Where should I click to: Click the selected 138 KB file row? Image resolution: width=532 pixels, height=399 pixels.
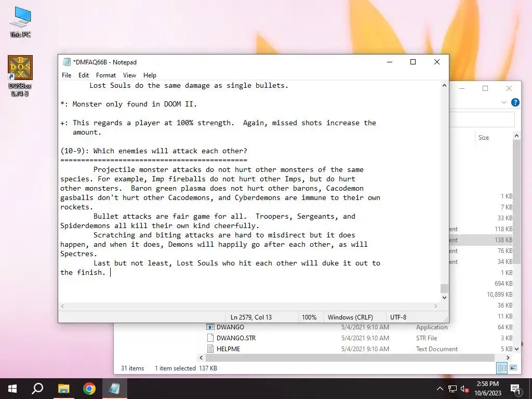481,240
